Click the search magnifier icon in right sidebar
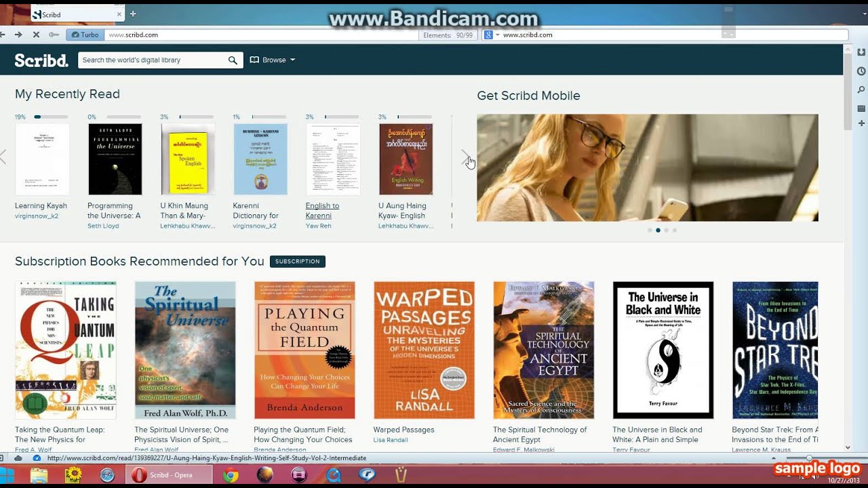 (861, 89)
